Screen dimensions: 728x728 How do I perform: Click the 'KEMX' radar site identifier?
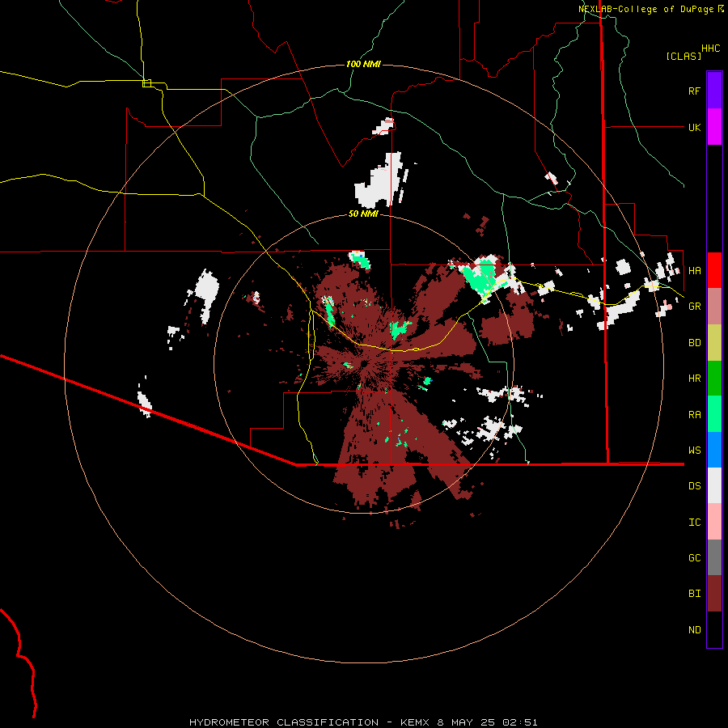coord(415,722)
